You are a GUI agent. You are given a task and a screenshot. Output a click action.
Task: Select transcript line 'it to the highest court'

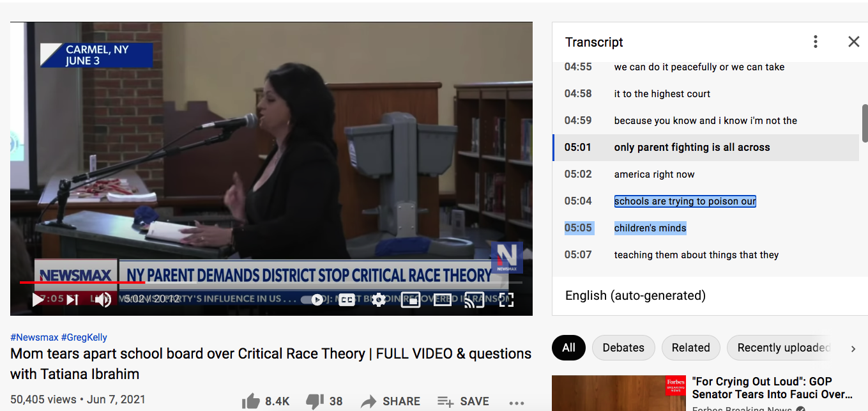click(x=662, y=94)
